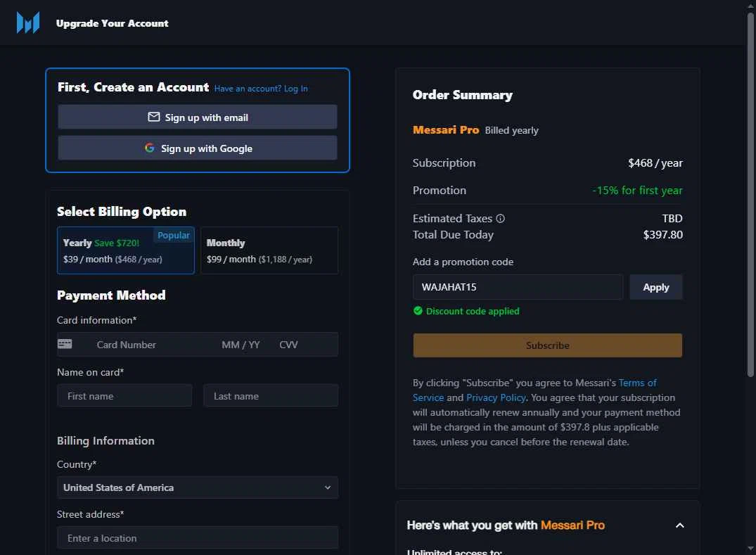The height and width of the screenshot is (555, 756).
Task: Click the Discount code applied message
Action: (473, 311)
